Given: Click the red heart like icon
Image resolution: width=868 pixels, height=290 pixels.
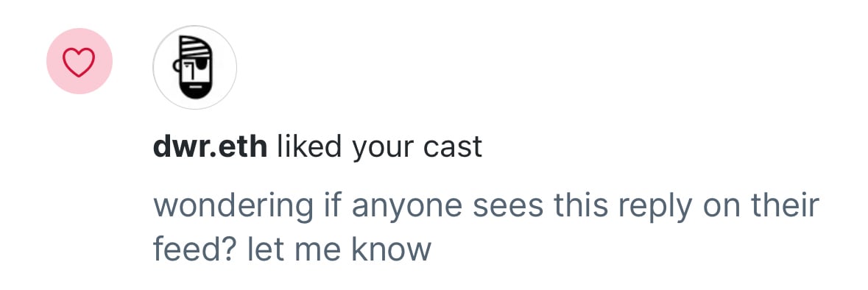Looking at the screenshot, I should 80,61.
